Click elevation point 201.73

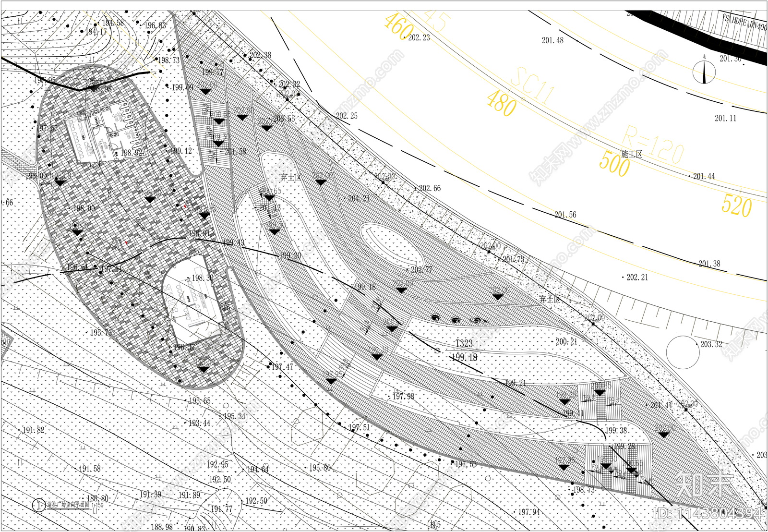(513, 259)
